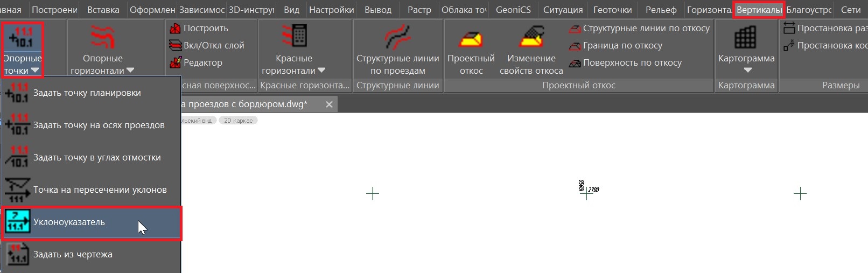
Task: Open the GeoniCS ribbon tab
Action: (513, 10)
